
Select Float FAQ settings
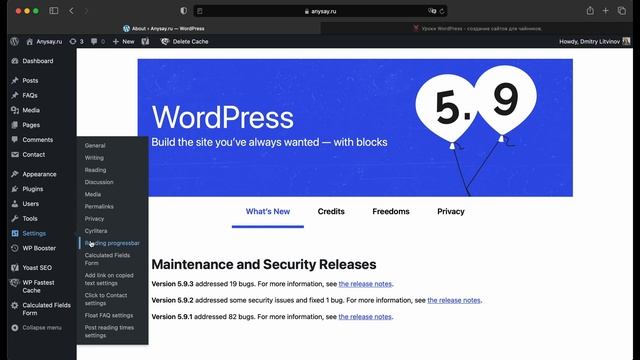pyautogui.click(x=109, y=316)
